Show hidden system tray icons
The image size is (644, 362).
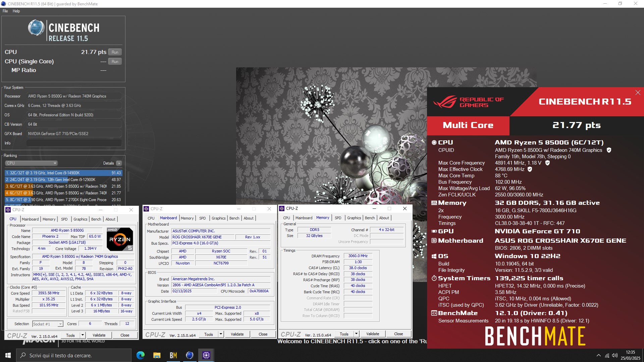pyautogui.click(x=599, y=355)
